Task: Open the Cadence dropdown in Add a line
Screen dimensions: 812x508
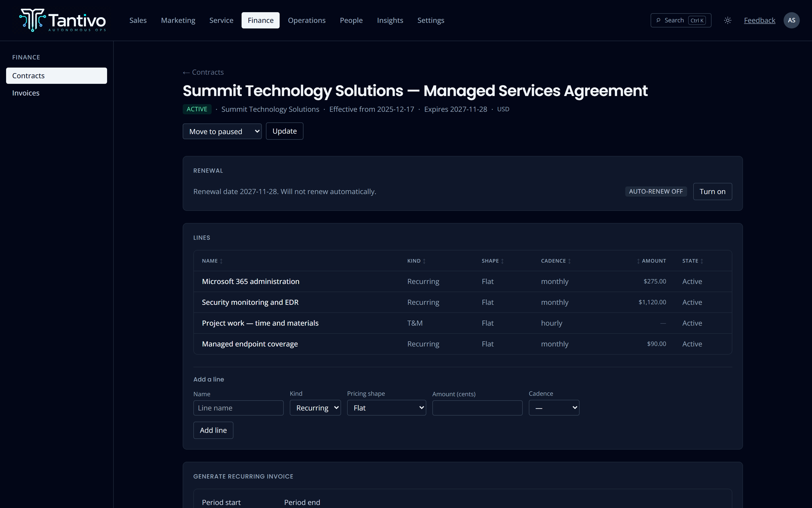Action: pos(554,408)
